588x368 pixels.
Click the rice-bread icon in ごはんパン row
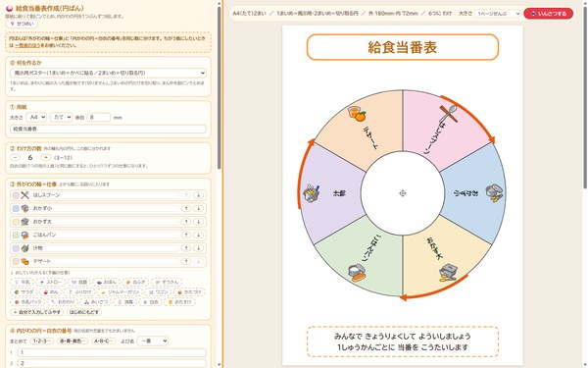24,236
